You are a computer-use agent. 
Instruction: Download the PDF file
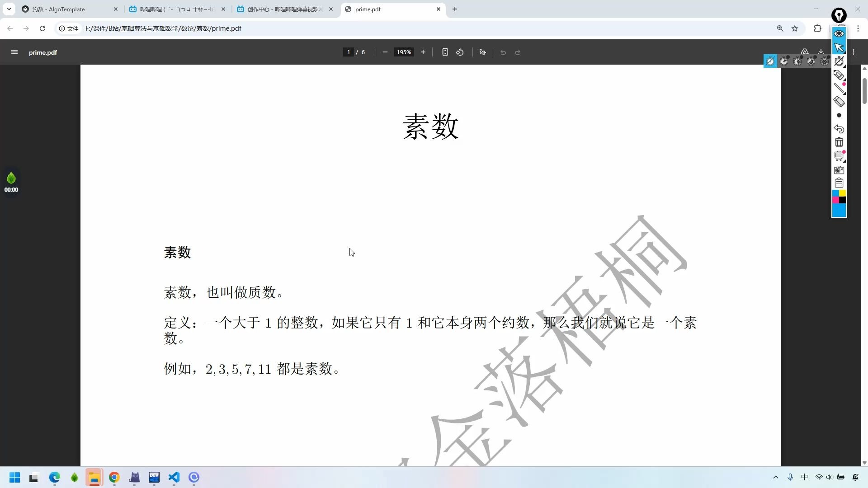(821, 51)
